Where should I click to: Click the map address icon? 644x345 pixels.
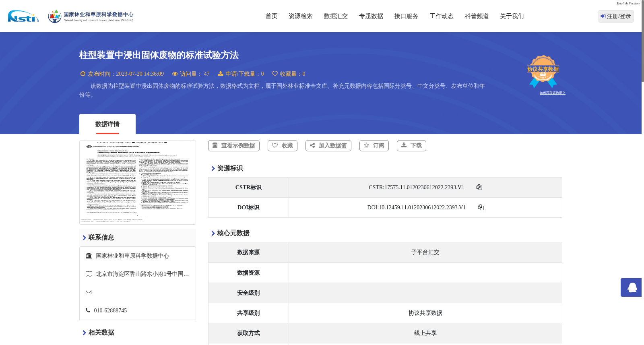point(89,274)
